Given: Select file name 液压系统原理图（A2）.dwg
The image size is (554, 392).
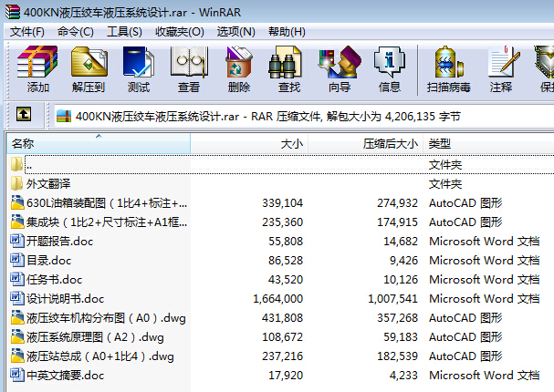Looking at the screenshot, I should 95,337.
